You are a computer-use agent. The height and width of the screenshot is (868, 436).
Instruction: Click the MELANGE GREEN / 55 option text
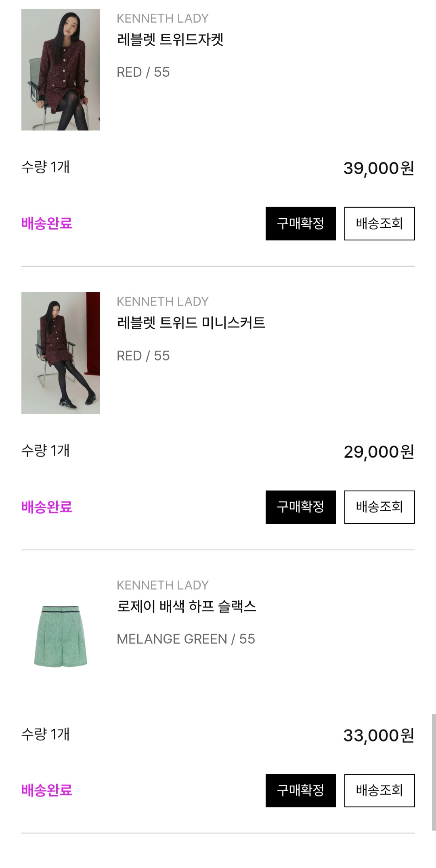pos(186,639)
